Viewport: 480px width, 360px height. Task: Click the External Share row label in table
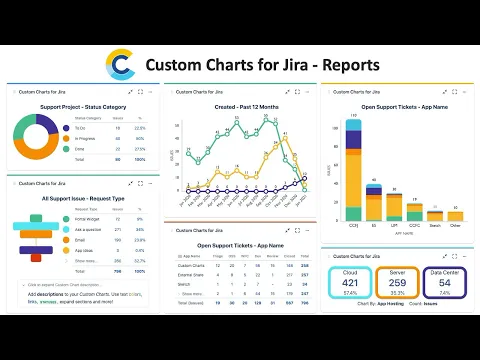191,275
